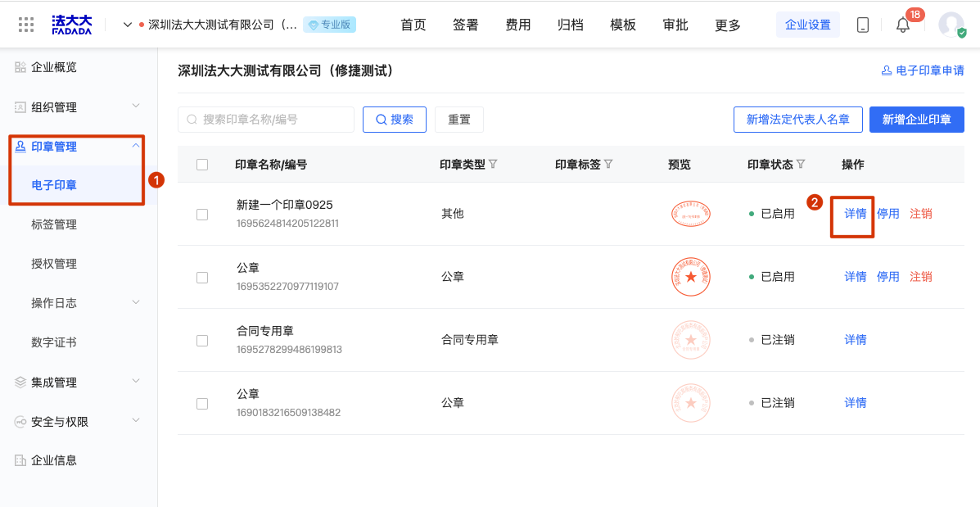Check the 合同专用章 row checkbox
This screenshot has width=980, height=507.
pyautogui.click(x=202, y=341)
